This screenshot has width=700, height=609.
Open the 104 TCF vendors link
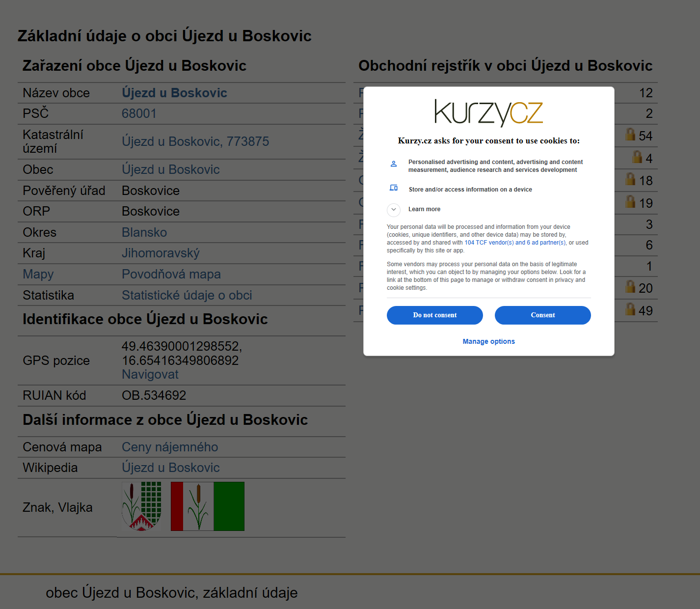coord(515,243)
